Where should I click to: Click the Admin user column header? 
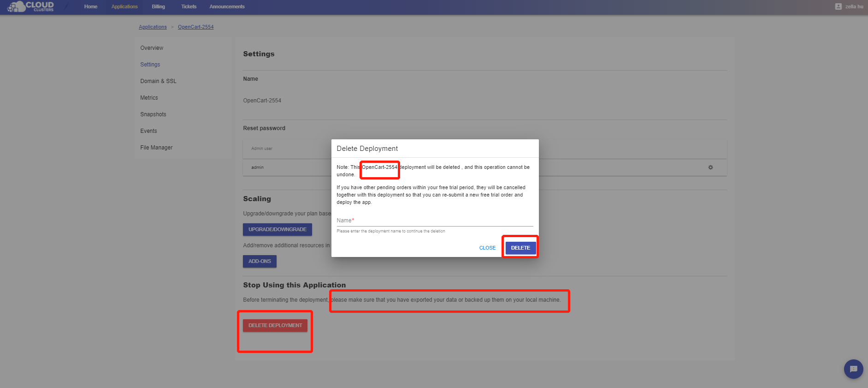[x=261, y=149]
